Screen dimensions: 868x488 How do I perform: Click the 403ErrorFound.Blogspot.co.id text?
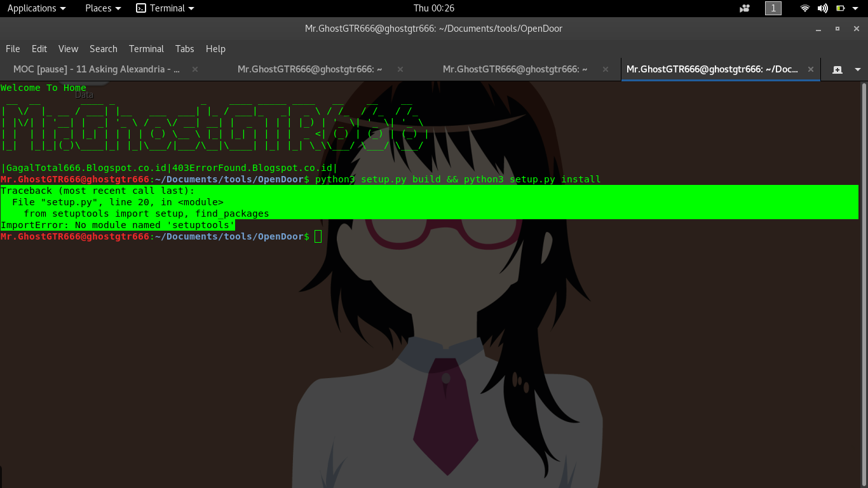point(252,168)
